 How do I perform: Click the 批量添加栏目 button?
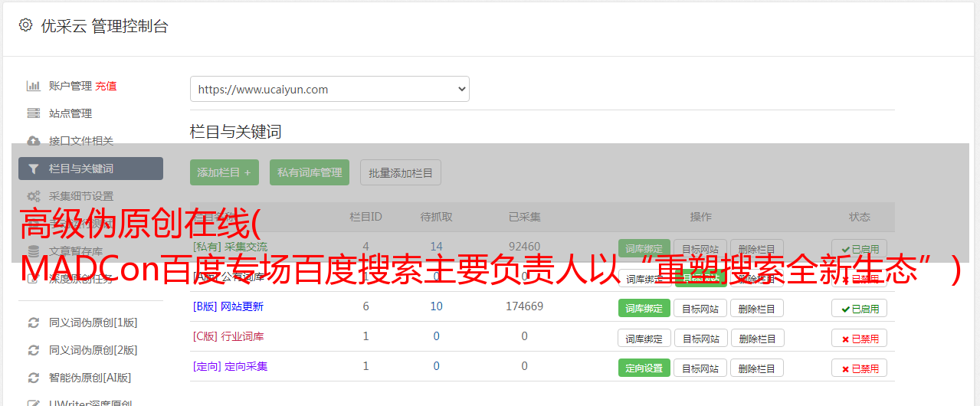coord(401,172)
